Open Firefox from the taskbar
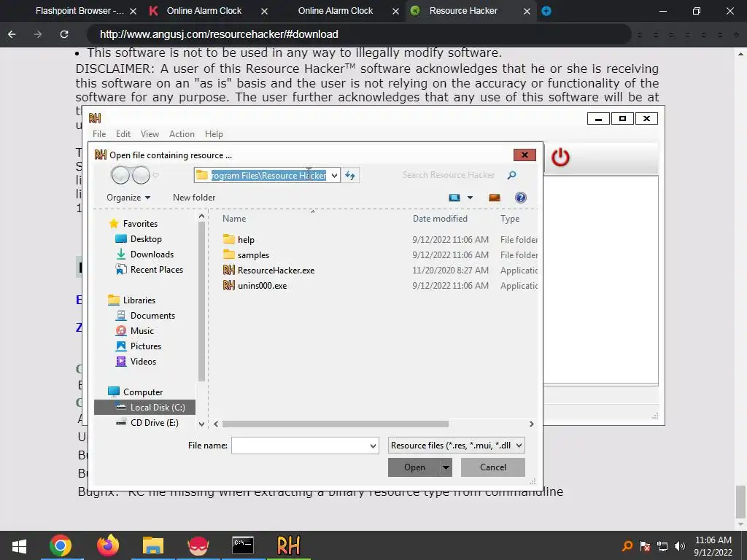Image resolution: width=747 pixels, height=560 pixels. coord(108,545)
